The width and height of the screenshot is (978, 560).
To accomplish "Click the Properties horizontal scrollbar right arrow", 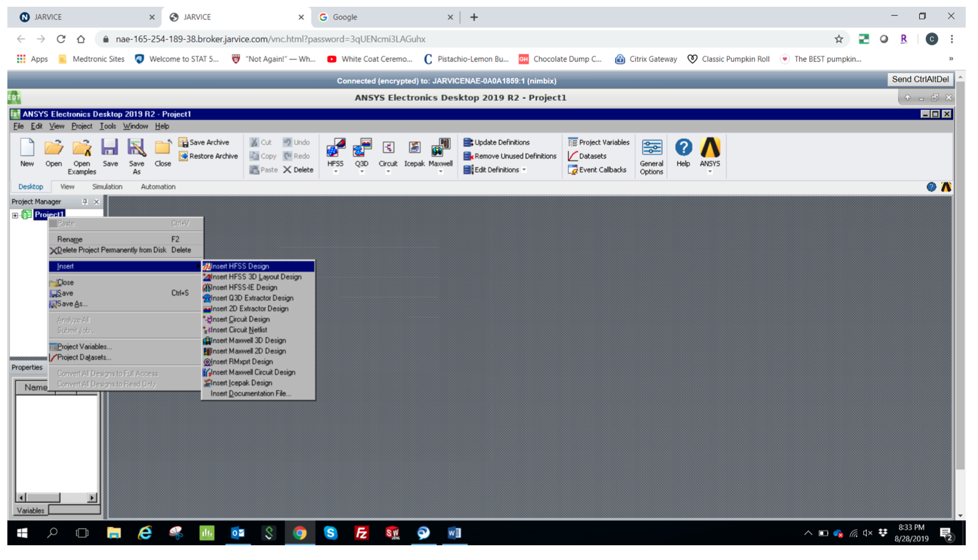I will [x=92, y=498].
